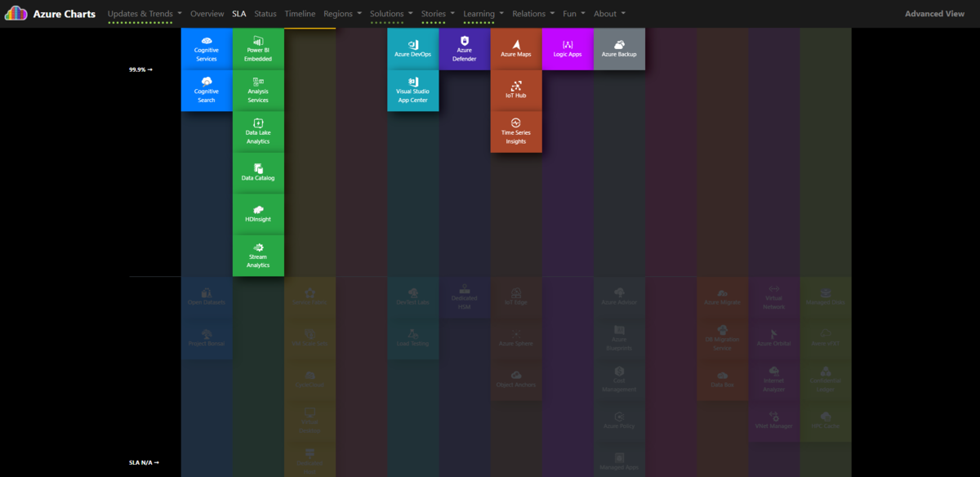Click the dimmed Data Box tile
Image resolution: width=980 pixels, height=477 pixels.
pos(722,380)
